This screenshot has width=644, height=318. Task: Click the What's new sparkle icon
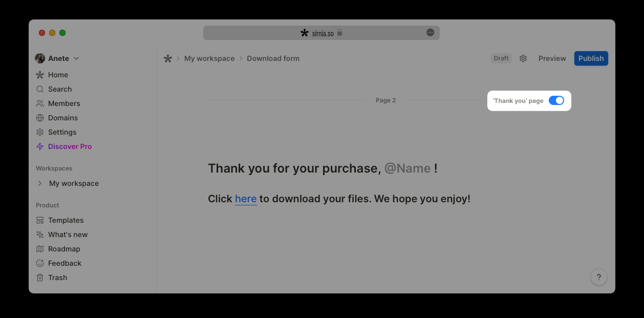point(40,235)
